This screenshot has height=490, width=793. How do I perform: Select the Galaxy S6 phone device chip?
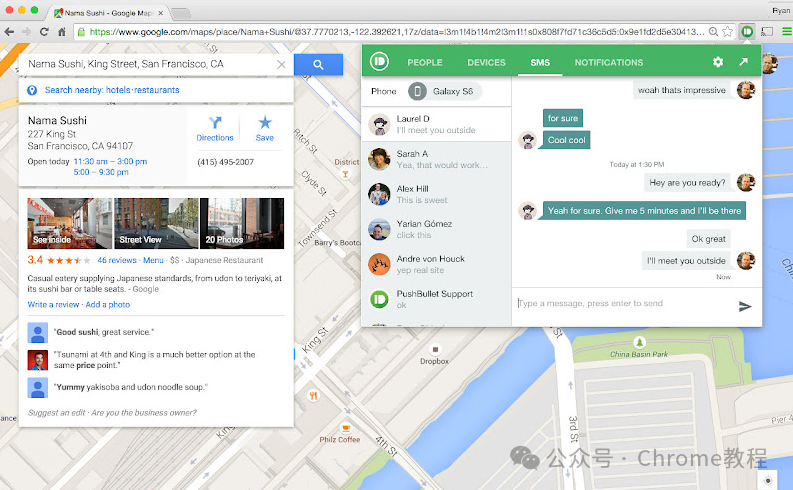pos(445,92)
